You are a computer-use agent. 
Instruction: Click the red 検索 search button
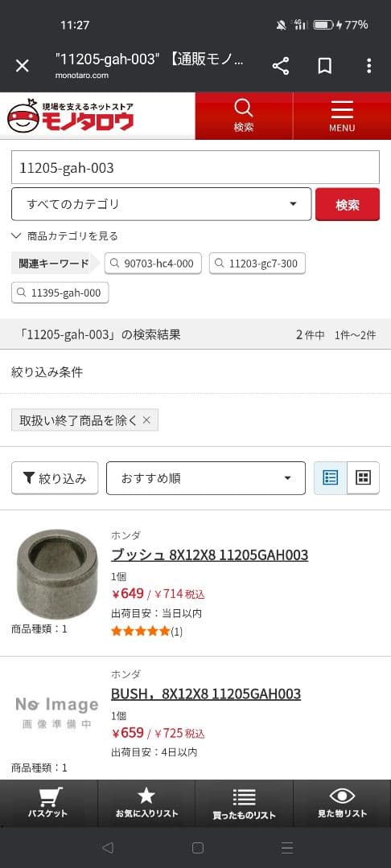click(x=348, y=204)
